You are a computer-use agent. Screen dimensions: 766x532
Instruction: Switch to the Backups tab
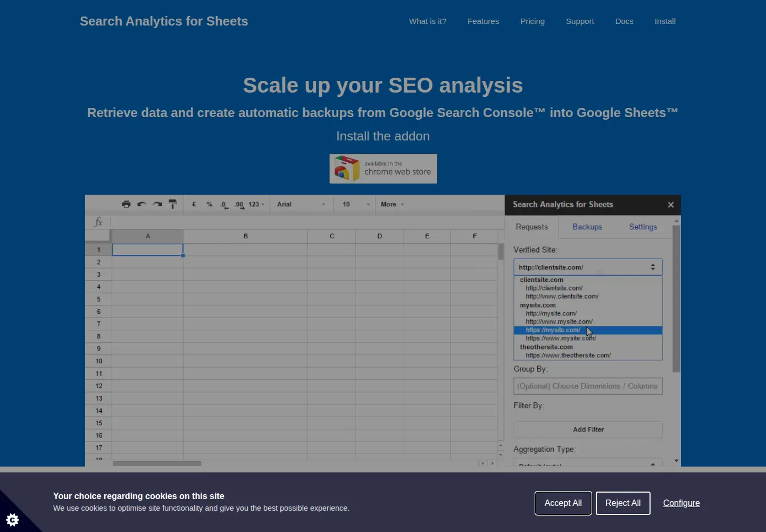pyautogui.click(x=587, y=227)
